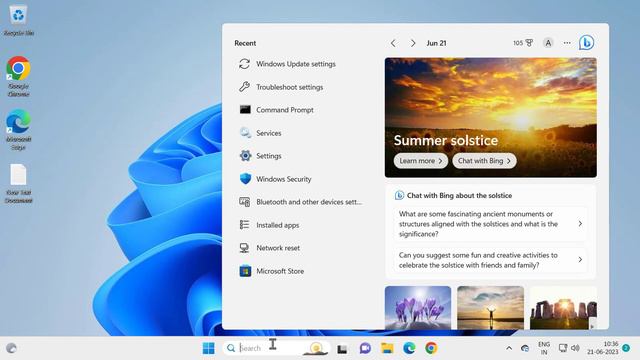Screen dimensions: 640x360
Task: Click the Bing chat icon in search panel
Action: coord(587,42)
